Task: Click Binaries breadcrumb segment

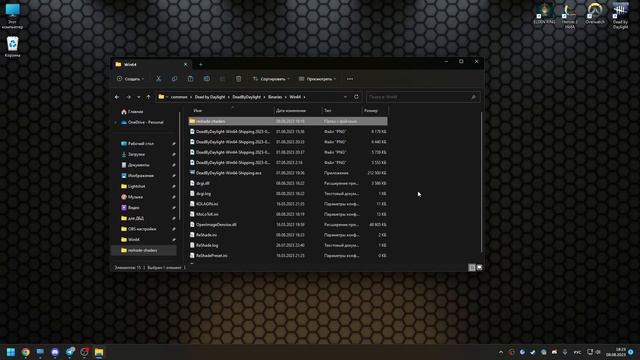Action: (x=275, y=97)
